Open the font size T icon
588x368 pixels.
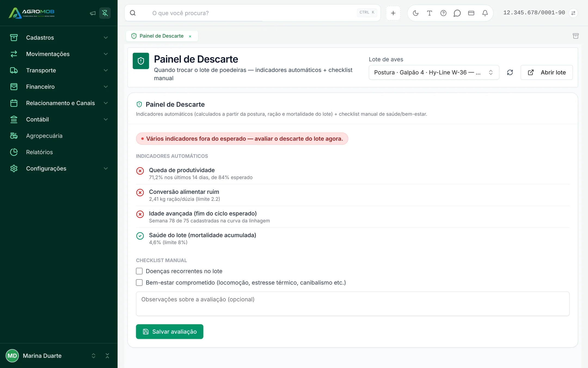(429, 13)
